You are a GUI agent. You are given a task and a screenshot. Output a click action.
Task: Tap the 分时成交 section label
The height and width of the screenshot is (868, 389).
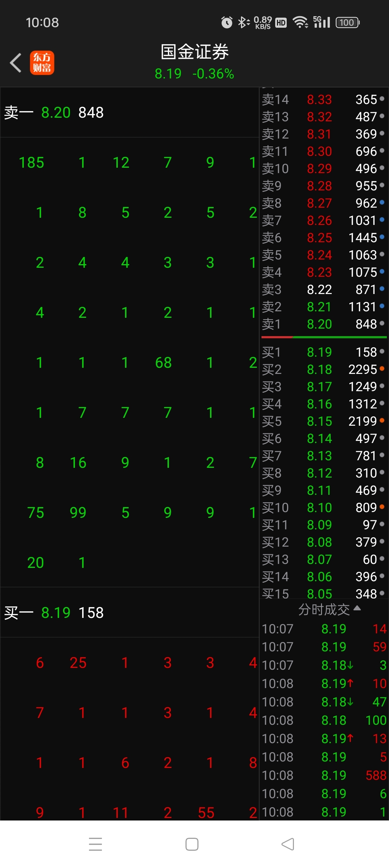pyautogui.click(x=324, y=609)
